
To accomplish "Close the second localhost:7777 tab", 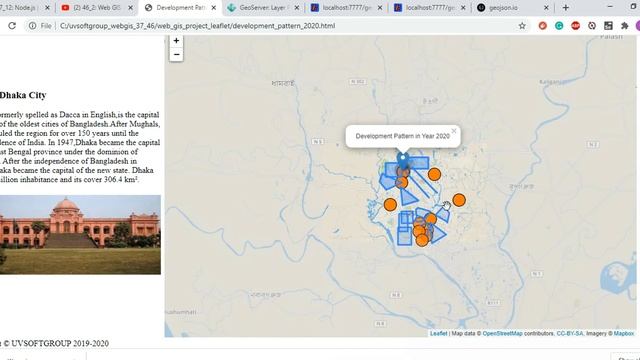I will pos(463,8).
